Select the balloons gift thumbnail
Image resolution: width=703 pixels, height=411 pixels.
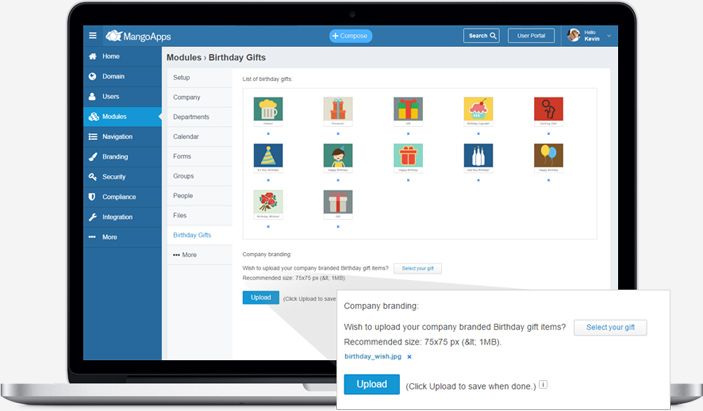tap(548, 156)
